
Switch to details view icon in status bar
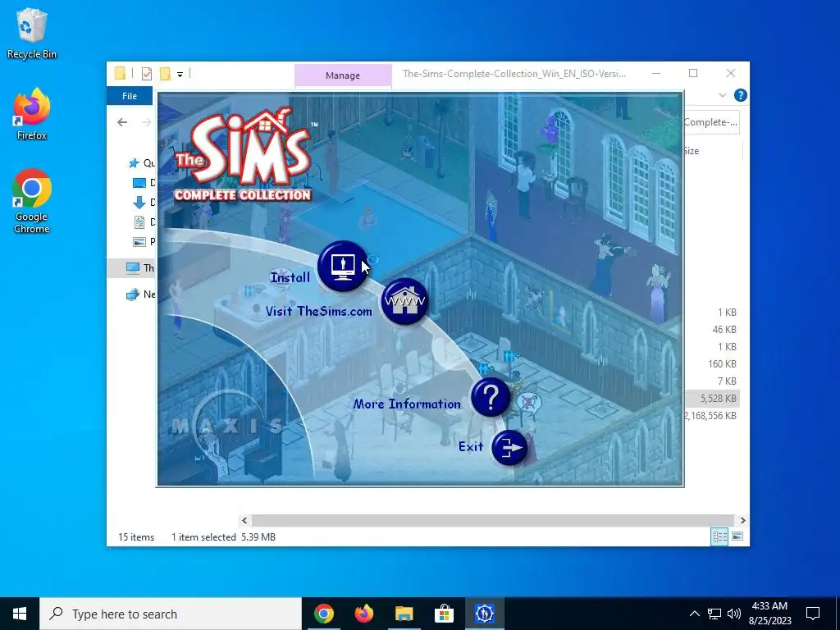click(x=719, y=536)
